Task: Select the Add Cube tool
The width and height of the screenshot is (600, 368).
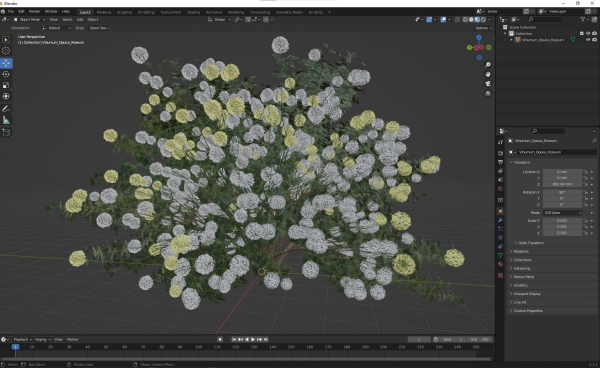Action: point(6,132)
